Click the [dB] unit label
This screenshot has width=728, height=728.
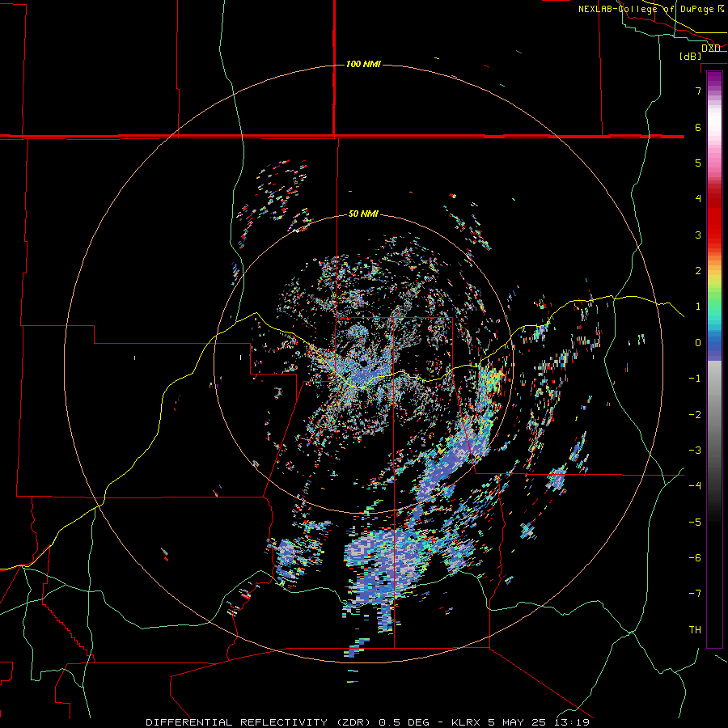[x=690, y=56]
